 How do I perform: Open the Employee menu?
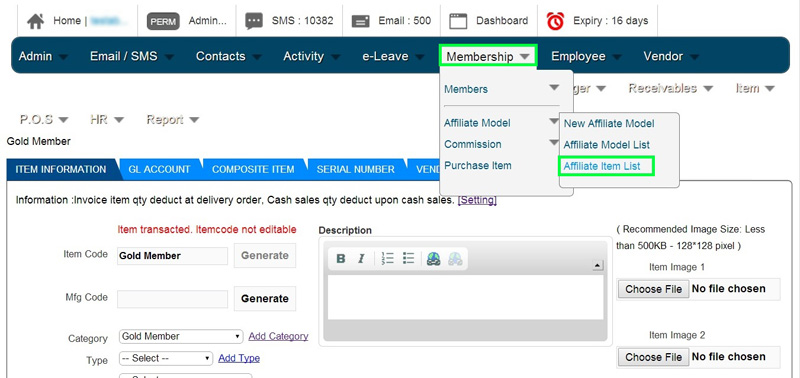586,56
